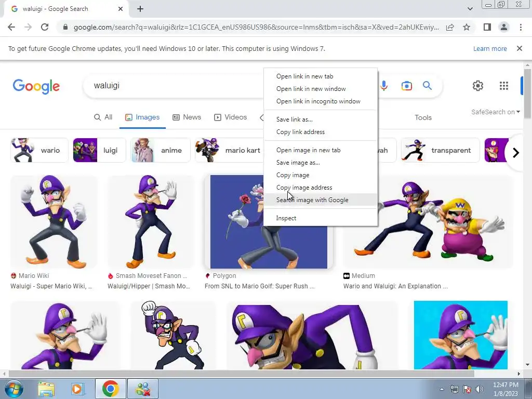Viewport: 532px width, 399px height.
Task: Click the vertical scrollbar thumb
Action: point(527,94)
